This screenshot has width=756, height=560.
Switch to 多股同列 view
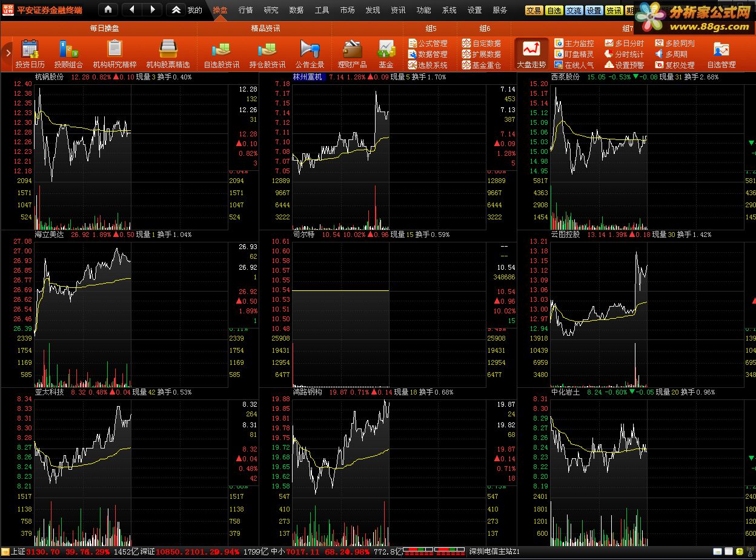(x=675, y=43)
